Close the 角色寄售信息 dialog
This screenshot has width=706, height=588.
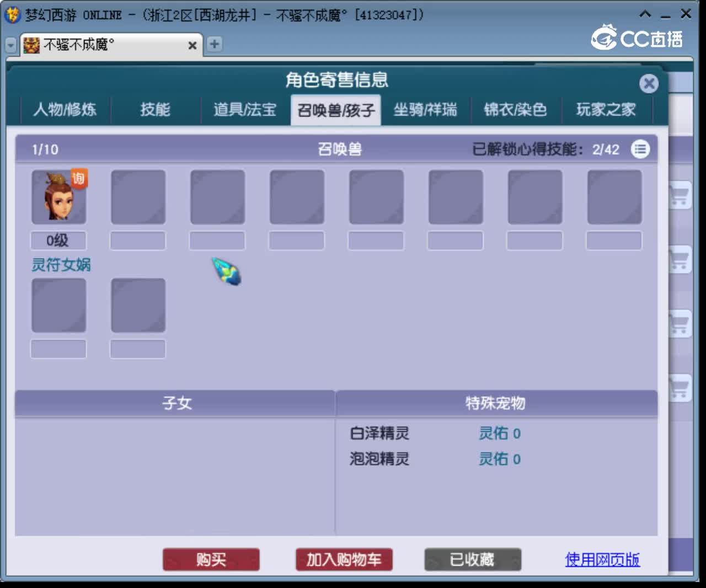coord(649,83)
